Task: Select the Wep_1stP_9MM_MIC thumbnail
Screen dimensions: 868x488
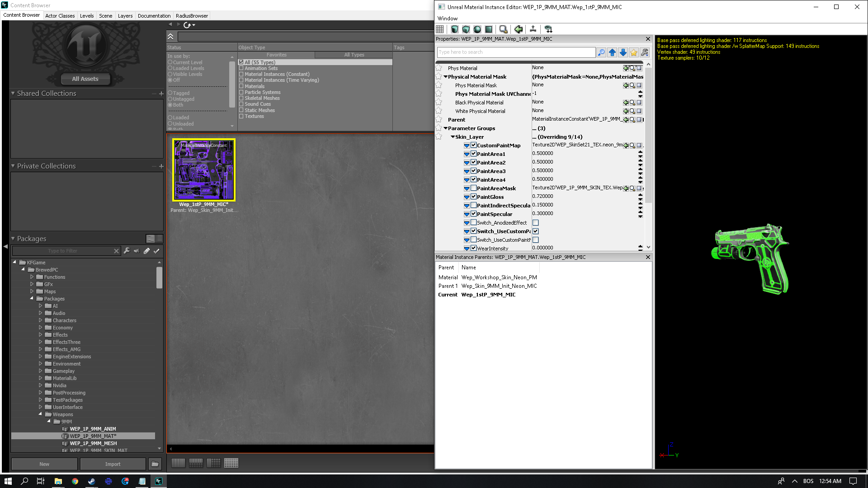Action: [204, 170]
